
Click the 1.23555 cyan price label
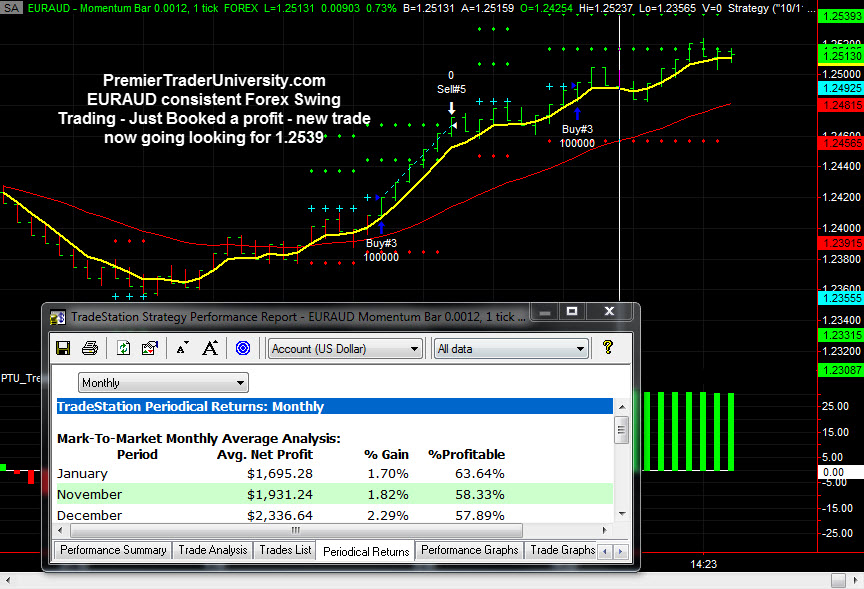coord(841,298)
